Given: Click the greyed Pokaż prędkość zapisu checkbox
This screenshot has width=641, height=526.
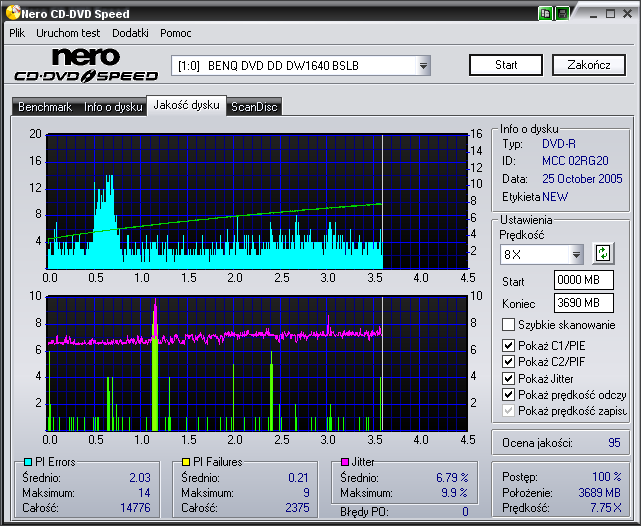Looking at the screenshot, I should click(508, 410).
